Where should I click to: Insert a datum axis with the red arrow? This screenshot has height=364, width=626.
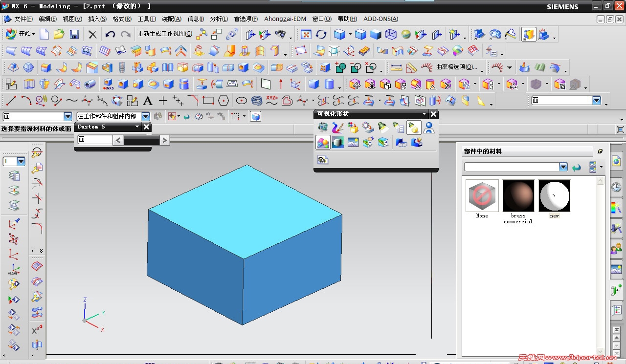point(281,84)
